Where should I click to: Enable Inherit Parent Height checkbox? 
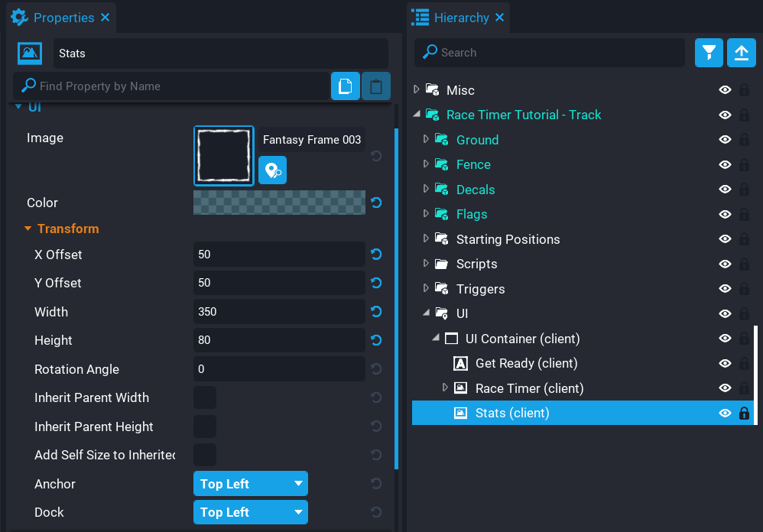point(205,427)
